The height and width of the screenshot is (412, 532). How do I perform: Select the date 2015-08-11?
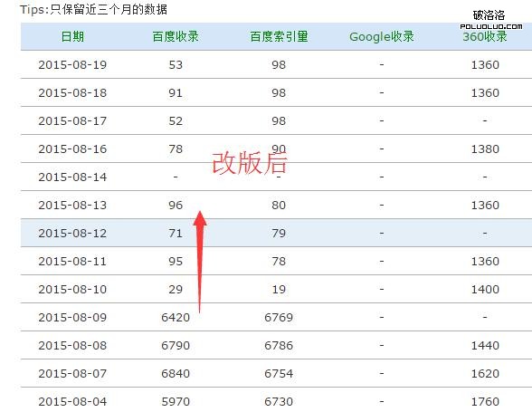tap(72, 261)
